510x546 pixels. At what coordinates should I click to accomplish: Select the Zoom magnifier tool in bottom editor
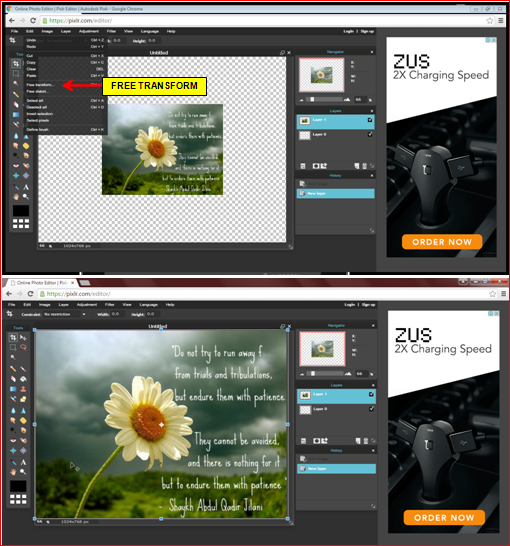pos(23,472)
